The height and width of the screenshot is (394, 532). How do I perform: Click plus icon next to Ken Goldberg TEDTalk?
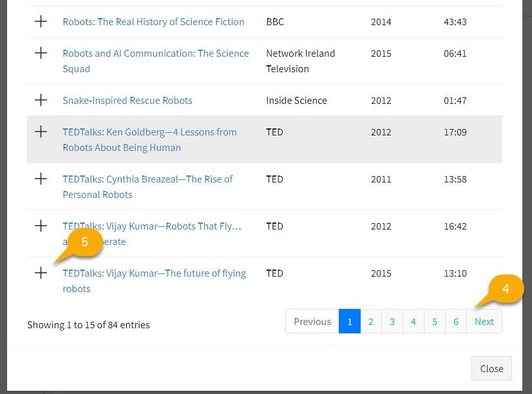coord(41,132)
